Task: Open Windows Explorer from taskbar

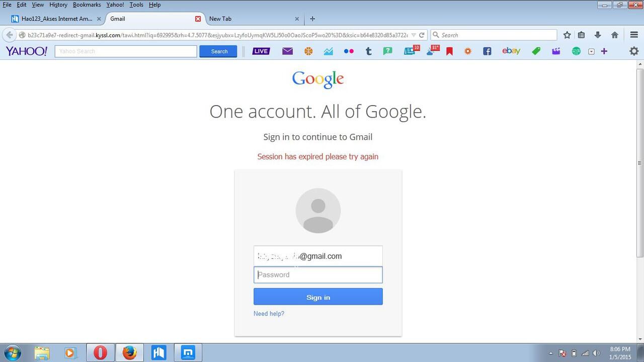Action: pyautogui.click(x=42, y=352)
